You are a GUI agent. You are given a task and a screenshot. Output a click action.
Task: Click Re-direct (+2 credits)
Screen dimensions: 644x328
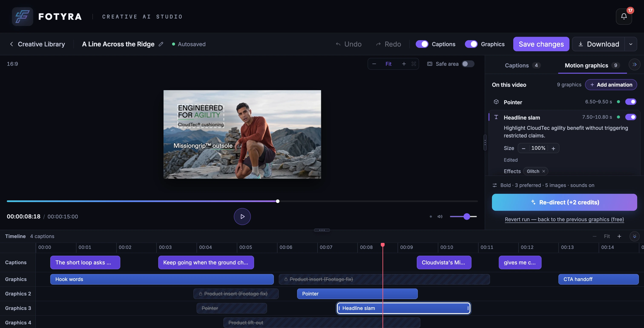(564, 202)
